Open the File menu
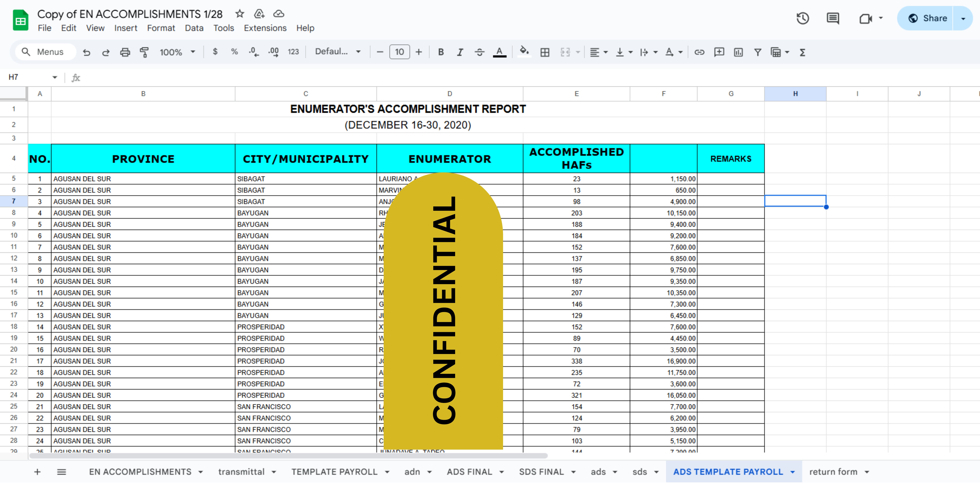This screenshot has width=980, height=490. (x=45, y=28)
